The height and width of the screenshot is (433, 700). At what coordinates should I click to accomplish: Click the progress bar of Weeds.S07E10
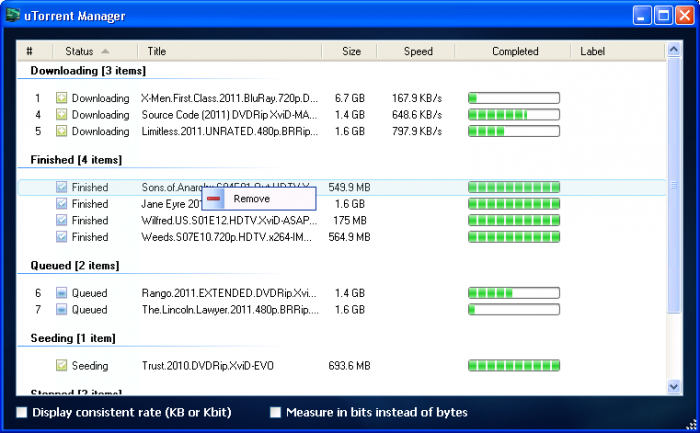coord(514,237)
